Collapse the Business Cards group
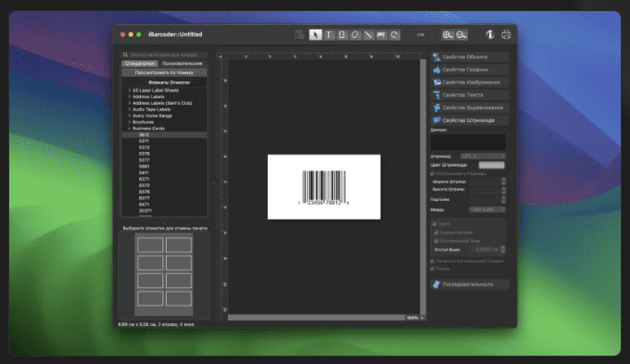Screen dimensions: 630x364 [x=130, y=129]
